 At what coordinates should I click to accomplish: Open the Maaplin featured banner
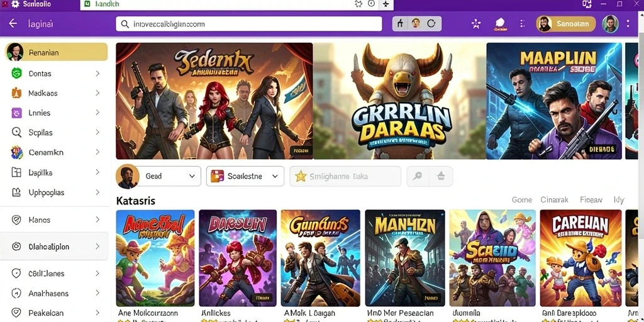(x=555, y=101)
